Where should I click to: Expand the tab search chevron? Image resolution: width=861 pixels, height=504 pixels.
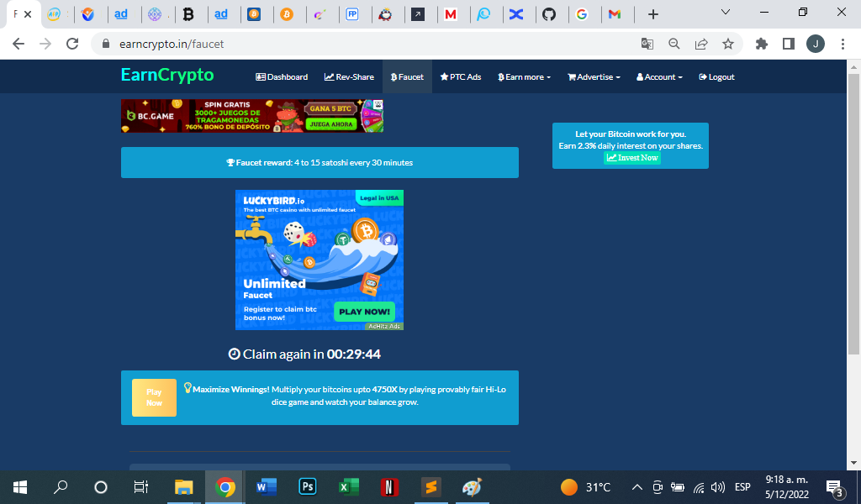[x=726, y=12]
